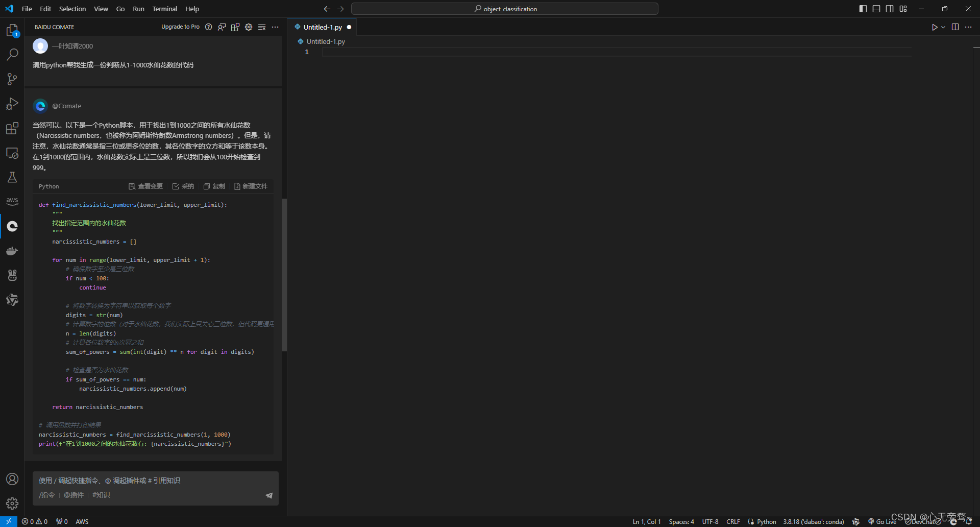Split the editor right
This screenshot has width=980, height=527.
tap(955, 27)
